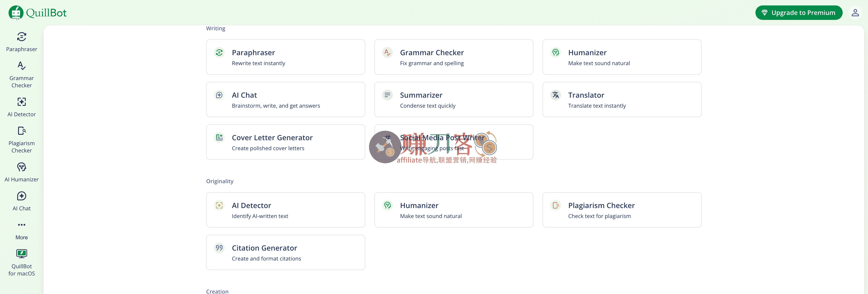This screenshot has height=294, width=868.
Task: Launch AI Humanizer from the sidebar
Action: point(21,172)
